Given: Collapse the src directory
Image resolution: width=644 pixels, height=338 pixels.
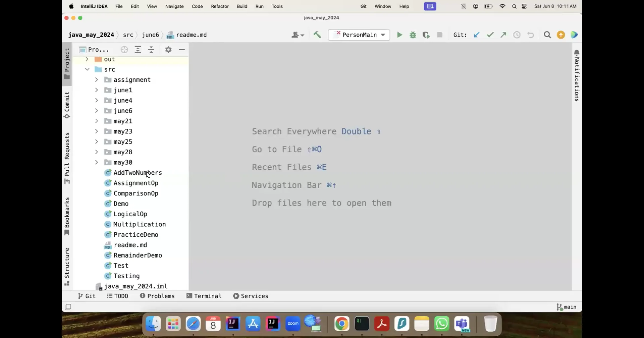Looking at the screenshot, I should tap(87, 69).
